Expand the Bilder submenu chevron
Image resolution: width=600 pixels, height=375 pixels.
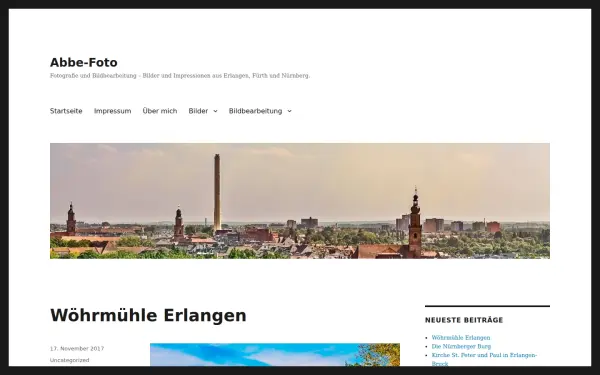[215, 111]
